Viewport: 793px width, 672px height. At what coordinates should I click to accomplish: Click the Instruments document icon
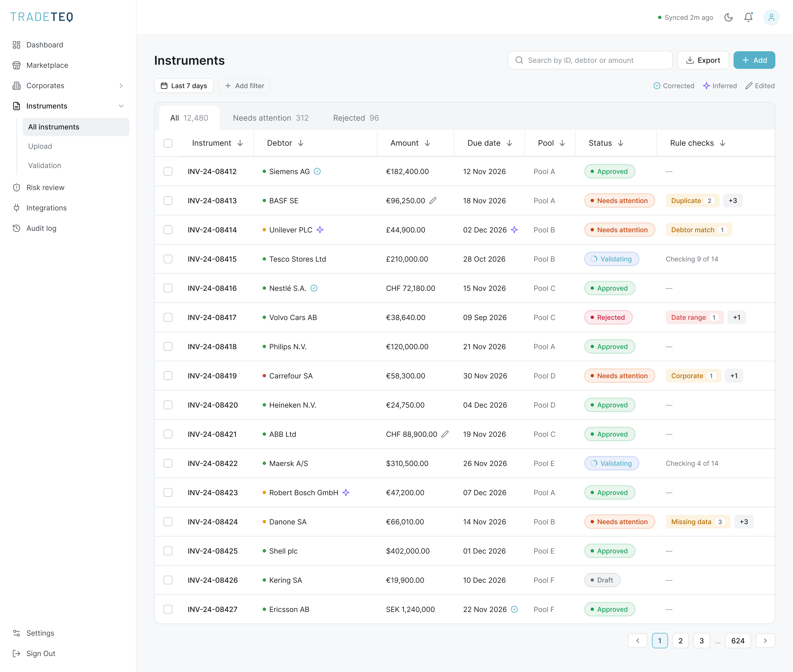pyautogui.click(x=16, y=106)
